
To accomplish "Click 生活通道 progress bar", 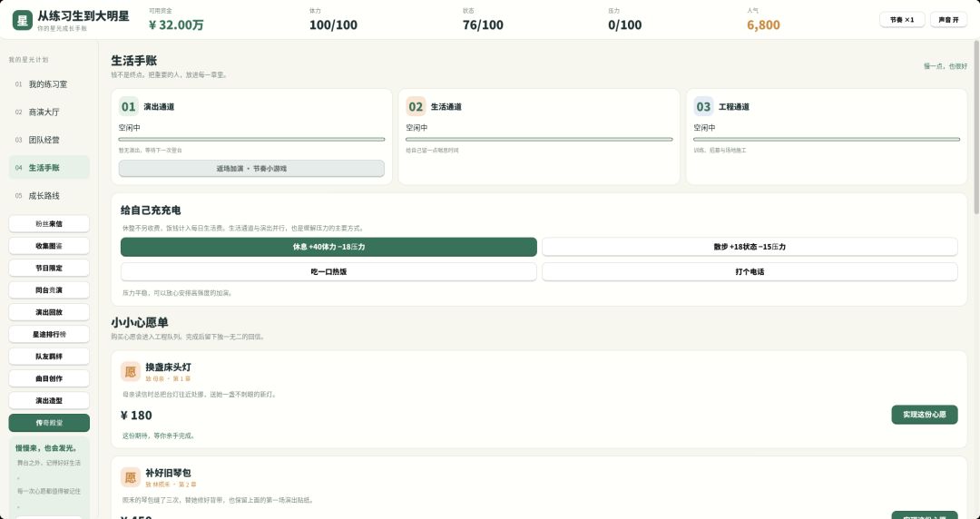I will pyautogui.click(x=539, y=140).
